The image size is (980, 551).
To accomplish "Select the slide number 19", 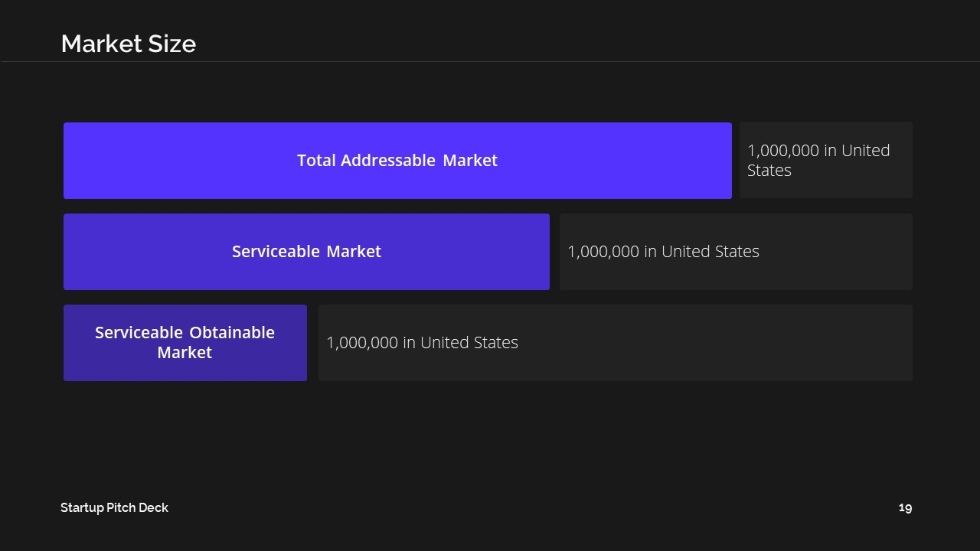I will (x=906, y=507).
